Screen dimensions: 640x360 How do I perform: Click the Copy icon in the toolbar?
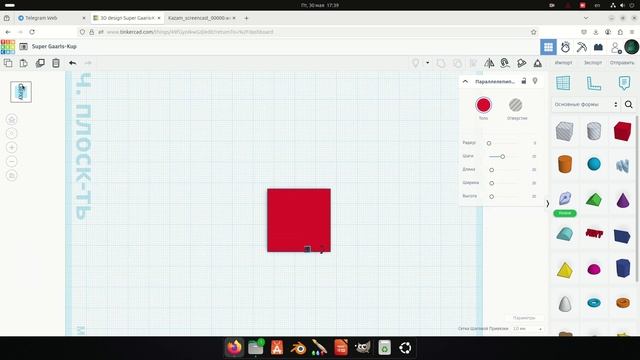pyautogui.click(x=8, y=63)
